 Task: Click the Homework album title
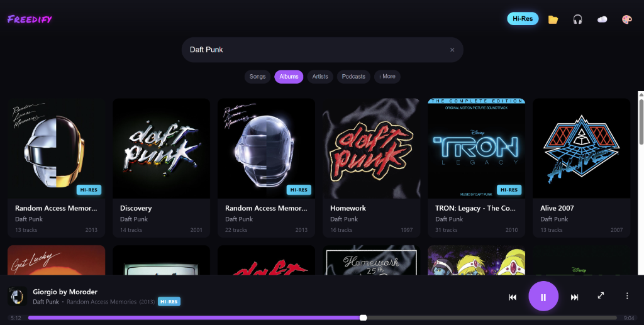(348, 208)
